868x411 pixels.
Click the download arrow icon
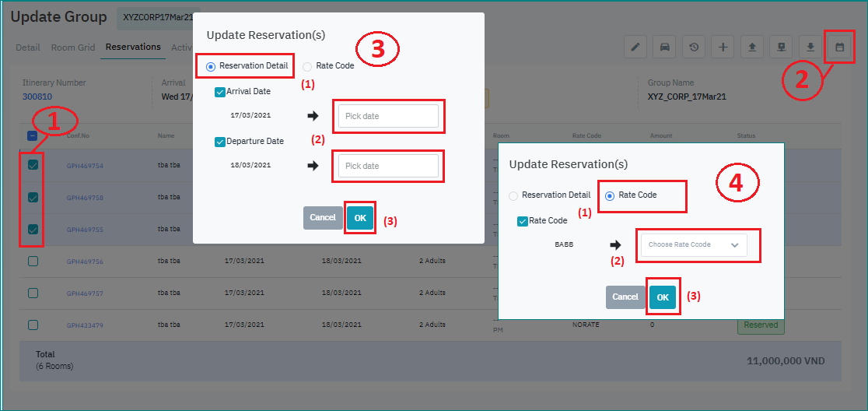coord(810,47)
